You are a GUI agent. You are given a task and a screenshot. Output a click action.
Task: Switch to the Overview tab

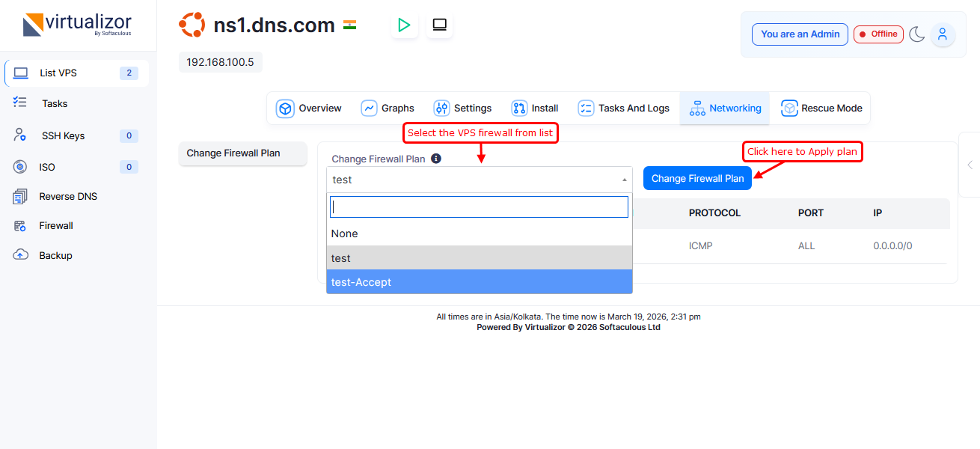[309, 109]
